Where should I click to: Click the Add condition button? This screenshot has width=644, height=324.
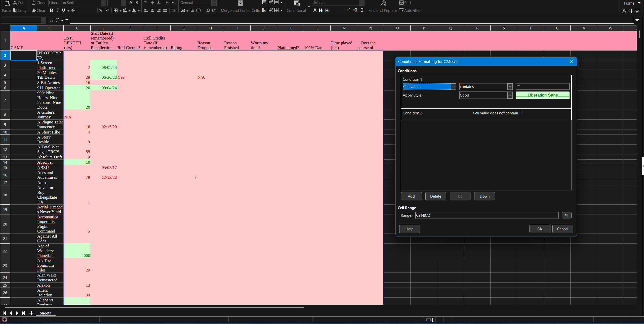[411, 196]
